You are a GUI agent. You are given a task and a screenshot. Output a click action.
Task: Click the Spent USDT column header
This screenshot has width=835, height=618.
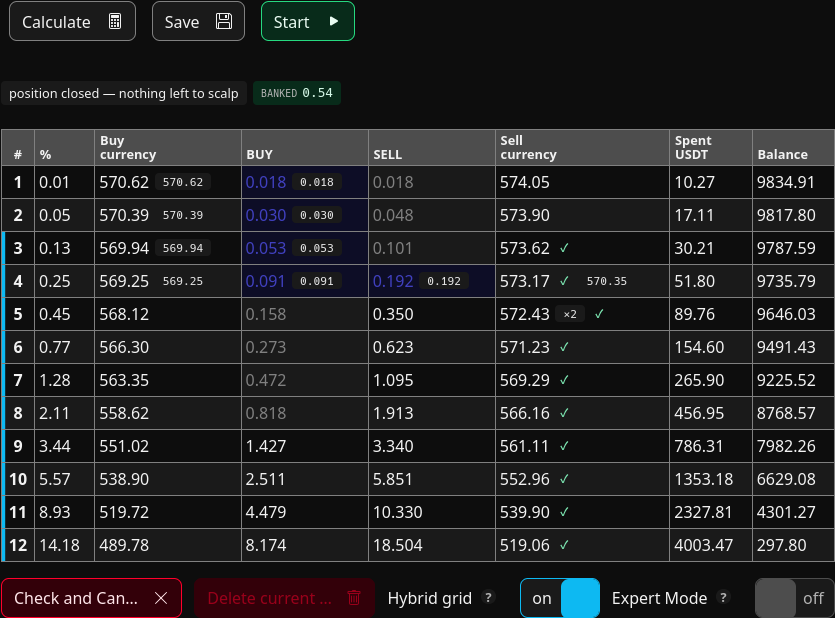click(x=711, y=147)
